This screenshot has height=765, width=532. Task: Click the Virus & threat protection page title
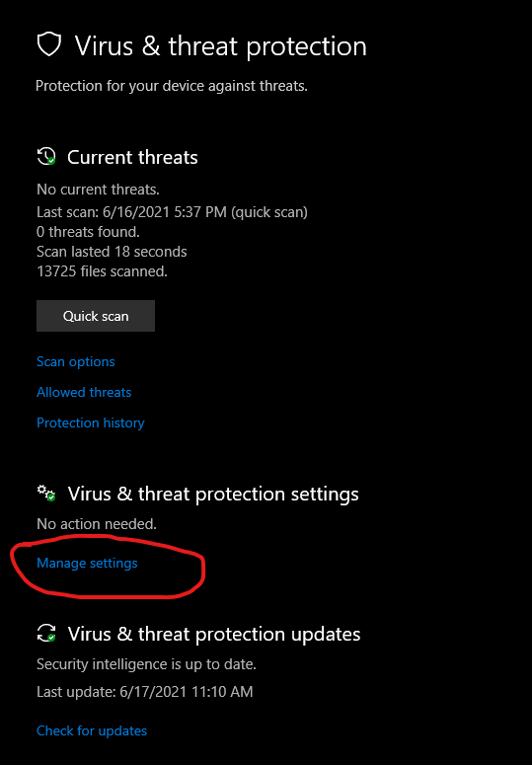(x=220, y=46)
